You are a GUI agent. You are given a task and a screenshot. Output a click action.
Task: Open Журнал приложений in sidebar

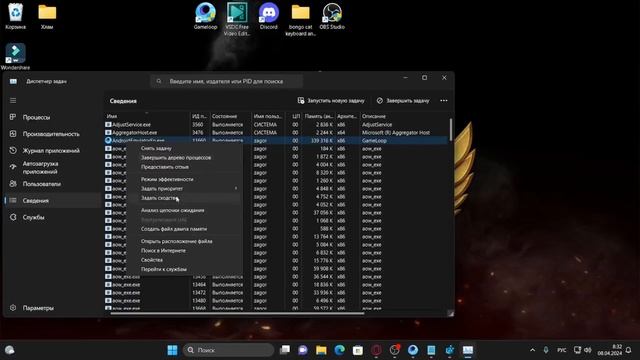pos(51,151)
